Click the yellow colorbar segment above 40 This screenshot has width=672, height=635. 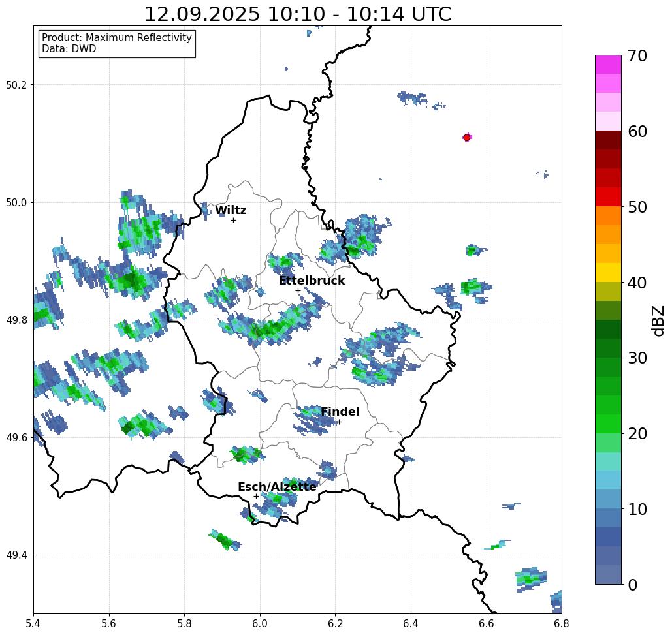(x=608, y=272)
